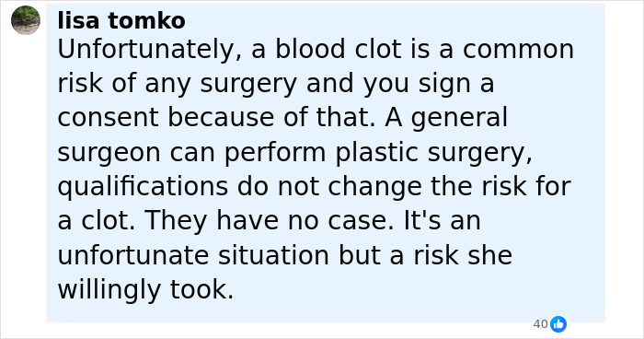Click the ending words "willingly took."
The width and height of the screenshot is (644, 339).
click(x=145, y=290)
